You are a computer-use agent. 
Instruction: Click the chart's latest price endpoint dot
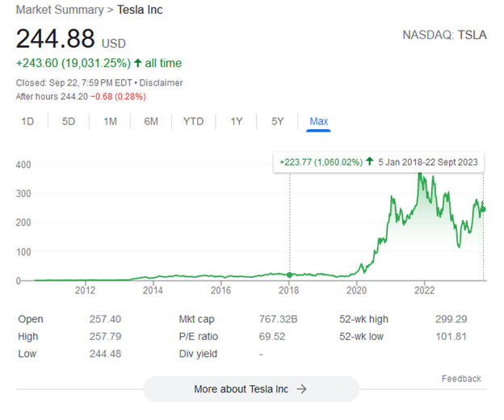483,210
